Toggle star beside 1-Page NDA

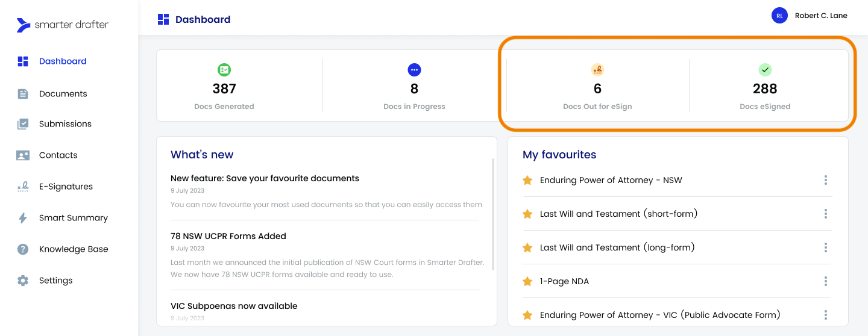pos(527,281)
